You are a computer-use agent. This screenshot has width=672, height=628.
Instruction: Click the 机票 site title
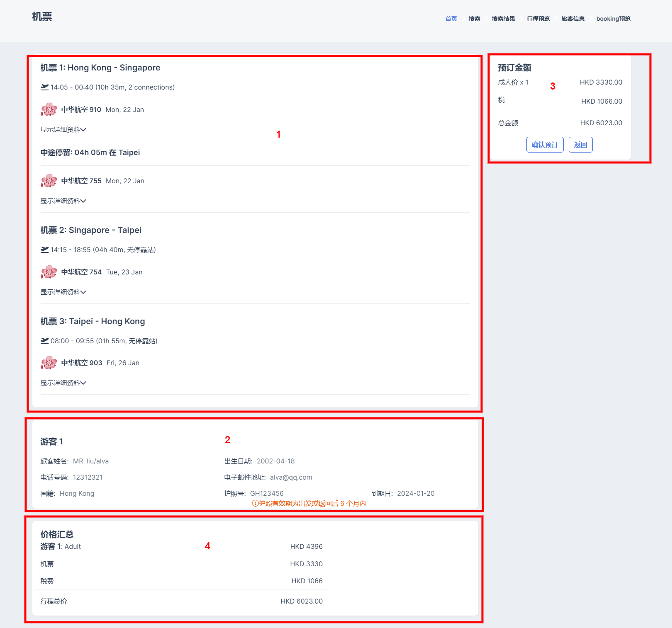pos(42,17)
